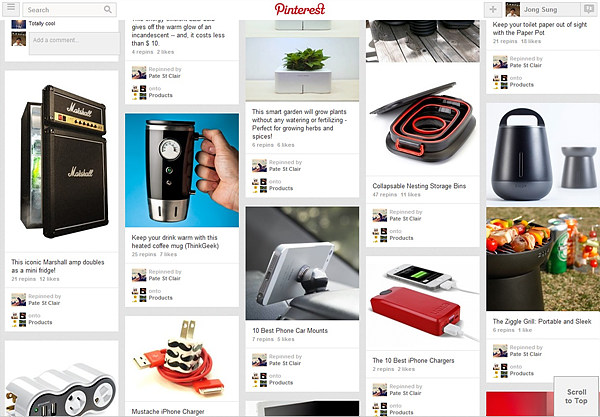Open the Marshall amp mini fridge pin image
600x417 pixels.
62,161
